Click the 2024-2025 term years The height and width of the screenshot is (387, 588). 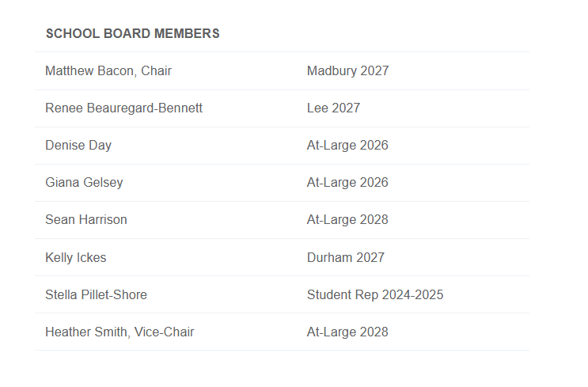coord(412,295)
